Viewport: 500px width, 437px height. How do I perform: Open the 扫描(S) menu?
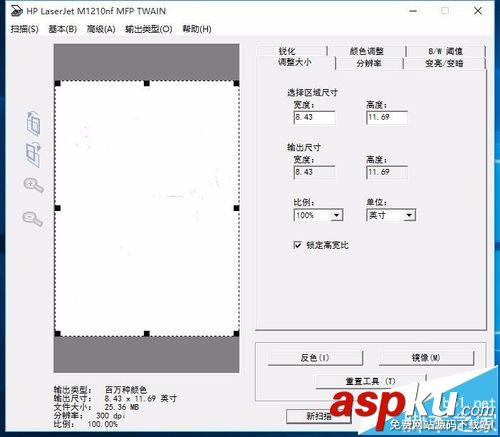pos(24,29)
